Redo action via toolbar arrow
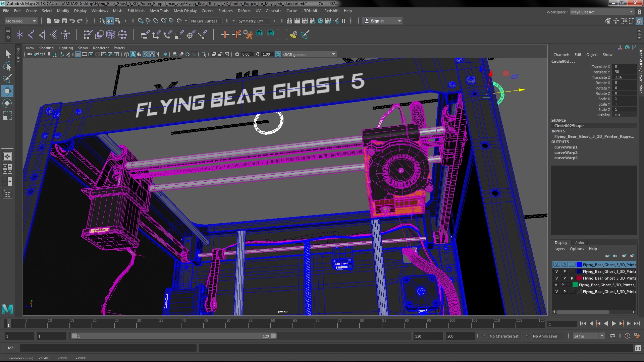This screenshot has width=644, height=362. 80,21
